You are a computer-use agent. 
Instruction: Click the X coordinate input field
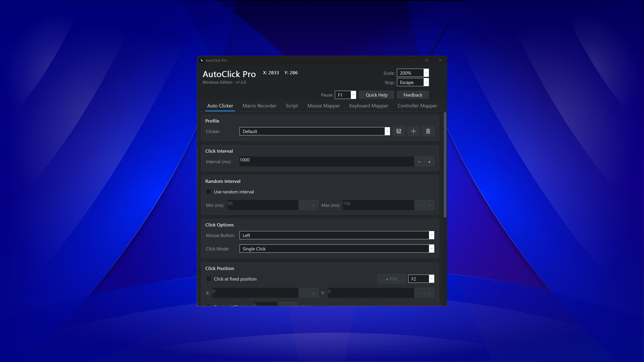tap(255, 293)
